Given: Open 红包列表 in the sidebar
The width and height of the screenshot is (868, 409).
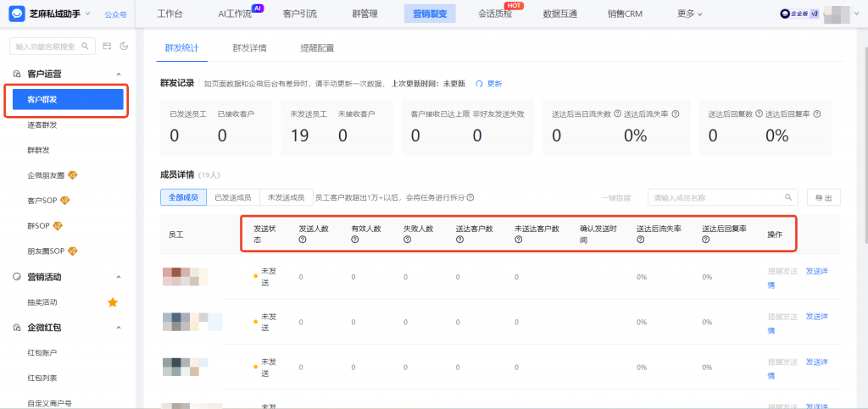Looking at the screenshot, I should click(x=42, y=378).
